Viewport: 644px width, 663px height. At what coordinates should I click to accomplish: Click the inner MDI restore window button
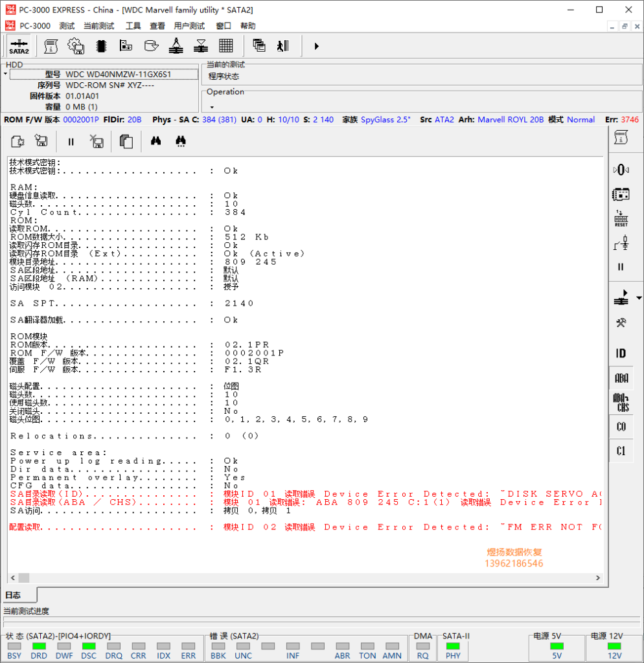pos(625,26)
